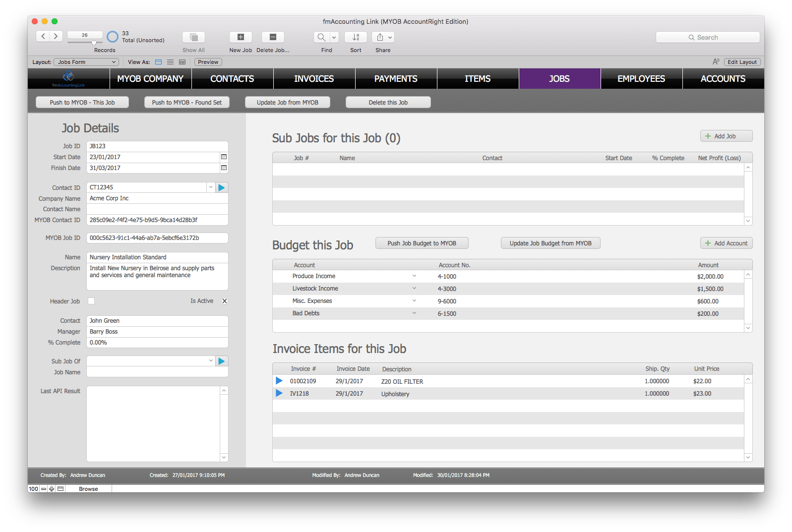Click the Sort records icon

pos(356,37)
